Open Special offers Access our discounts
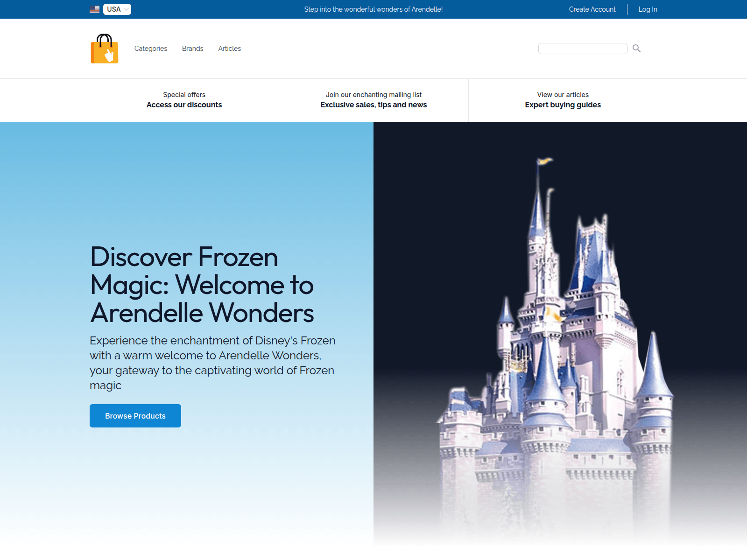 coord(184,100)
